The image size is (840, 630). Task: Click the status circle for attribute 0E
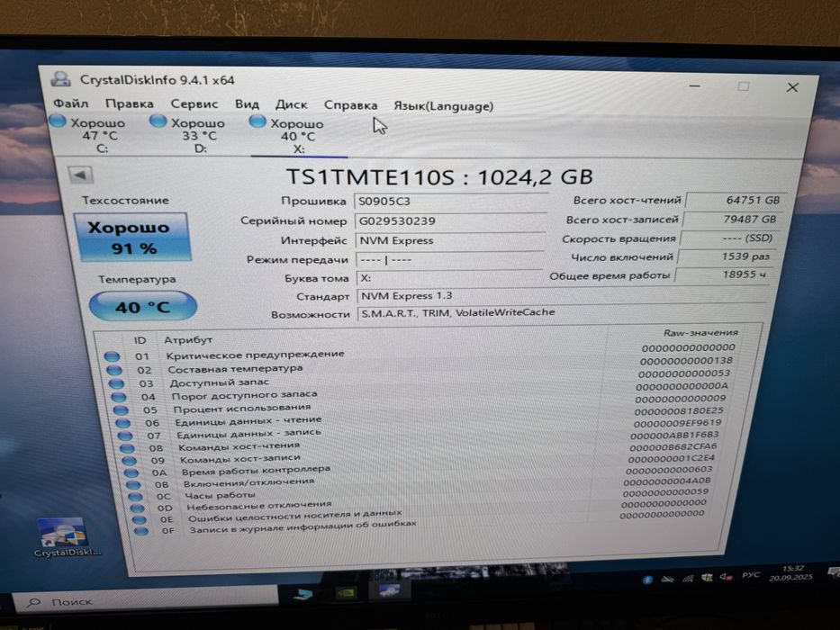pos(140,519)
